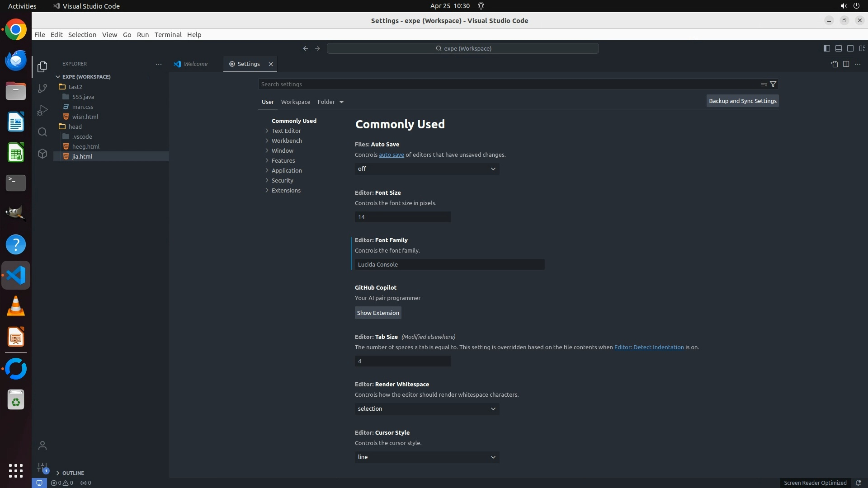The height and width of the screenshot is (488, 868).
Task: Toggle the secondary side bar layout icon
Action: coord(850,48)
